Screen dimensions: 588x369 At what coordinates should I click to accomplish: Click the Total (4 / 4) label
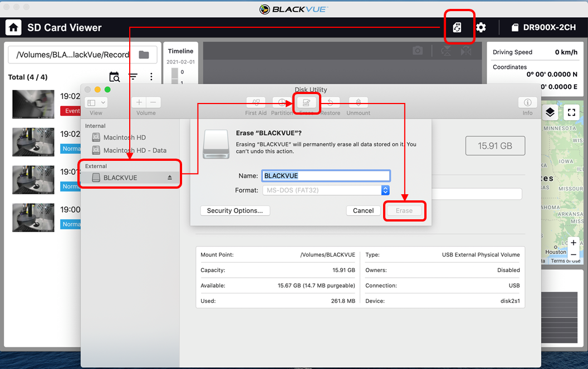tap(28, 77)
